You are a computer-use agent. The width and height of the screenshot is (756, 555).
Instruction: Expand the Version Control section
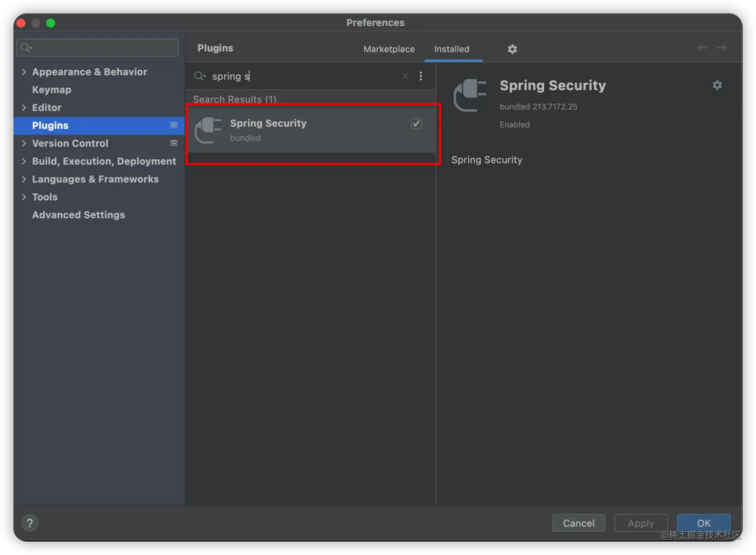point(24,143)
